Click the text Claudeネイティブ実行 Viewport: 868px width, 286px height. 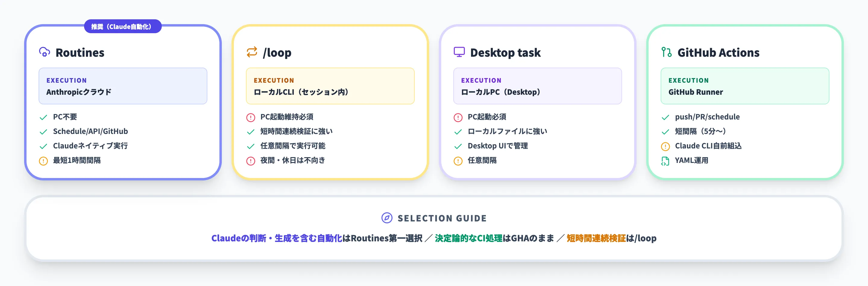[90, 146]
